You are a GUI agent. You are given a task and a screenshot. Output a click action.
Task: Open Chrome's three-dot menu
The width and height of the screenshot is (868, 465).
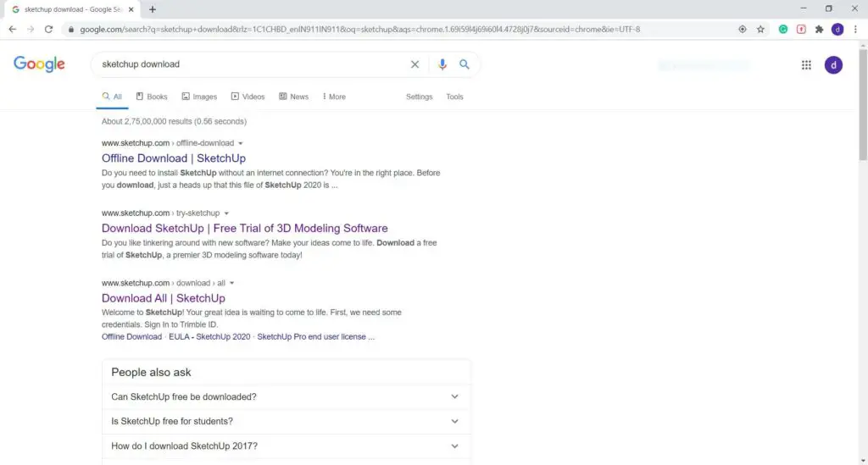(x=855, y=30)
